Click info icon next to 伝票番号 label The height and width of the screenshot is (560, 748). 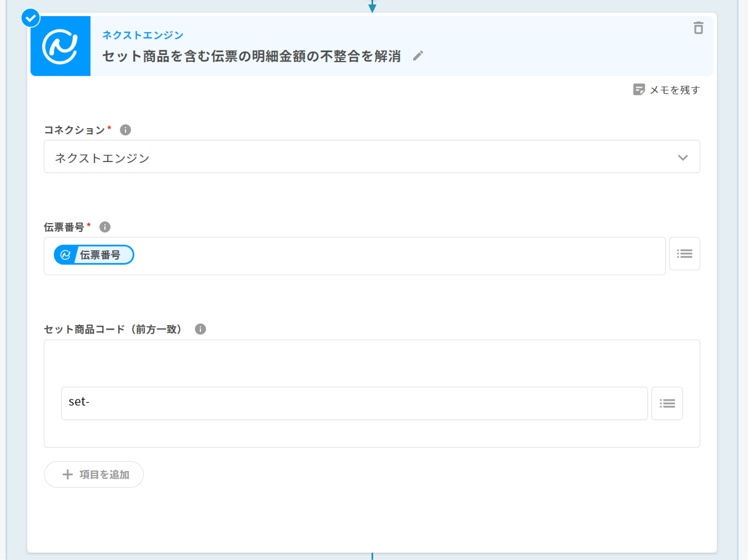[105, 227]
